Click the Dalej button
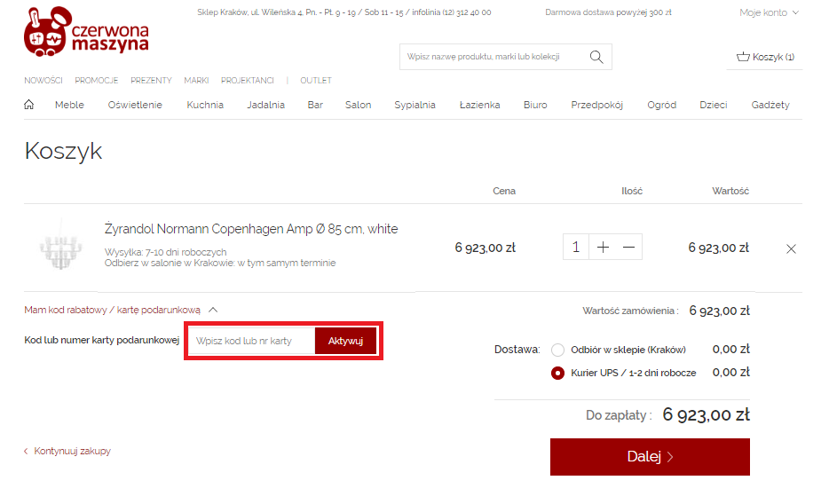 pyautogui.click(x=650, y=457)
